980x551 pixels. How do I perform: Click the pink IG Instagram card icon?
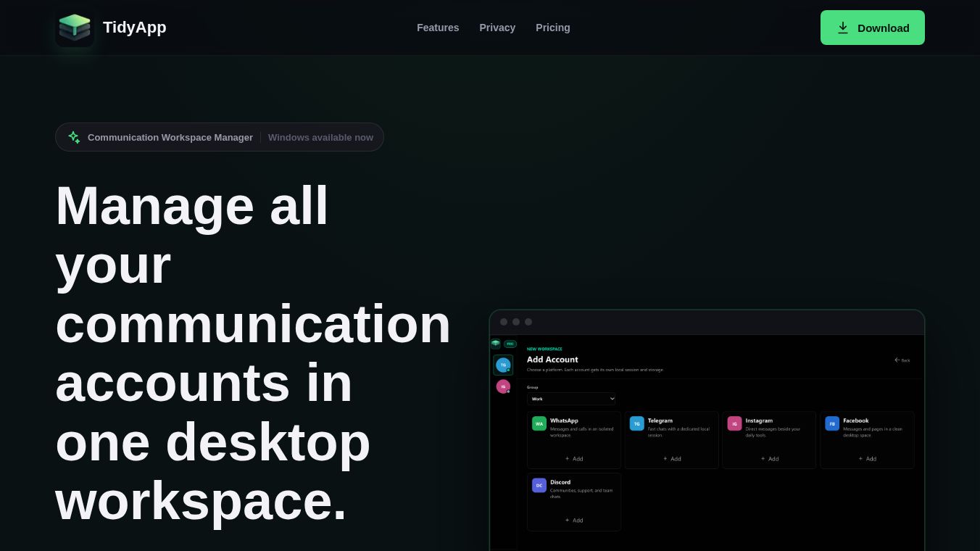coord(735,423)
